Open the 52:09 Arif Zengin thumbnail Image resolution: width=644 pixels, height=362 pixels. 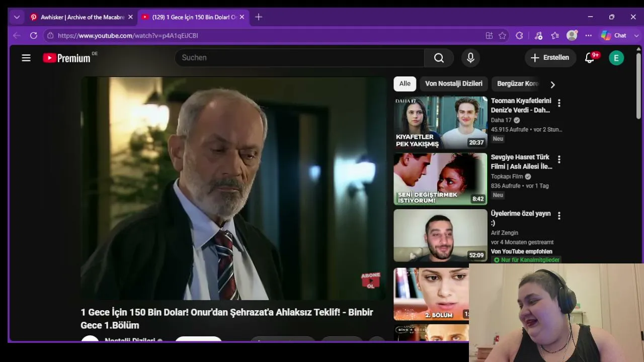(440, 235)
